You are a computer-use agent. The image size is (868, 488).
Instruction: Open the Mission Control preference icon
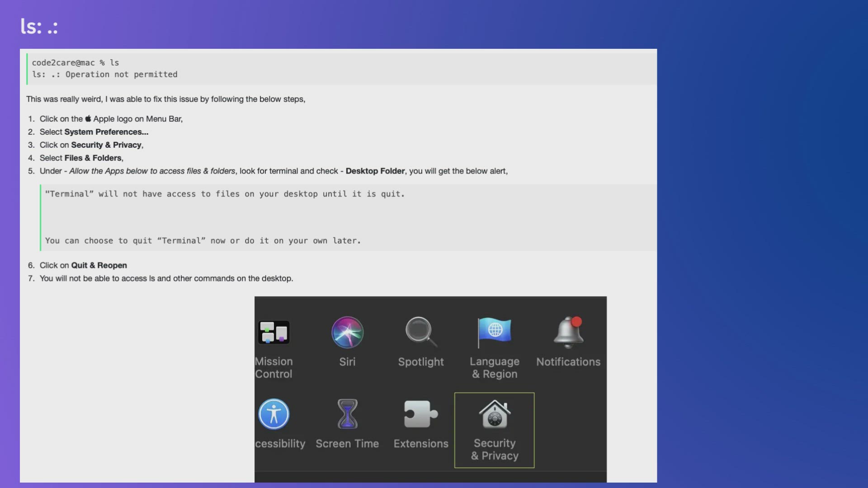coord(274,333)
